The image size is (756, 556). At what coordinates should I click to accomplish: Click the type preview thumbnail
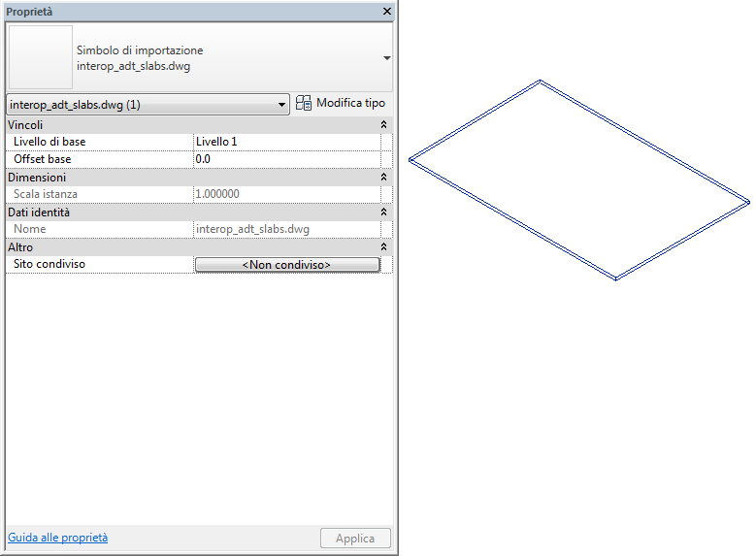(x=41, y=57)
